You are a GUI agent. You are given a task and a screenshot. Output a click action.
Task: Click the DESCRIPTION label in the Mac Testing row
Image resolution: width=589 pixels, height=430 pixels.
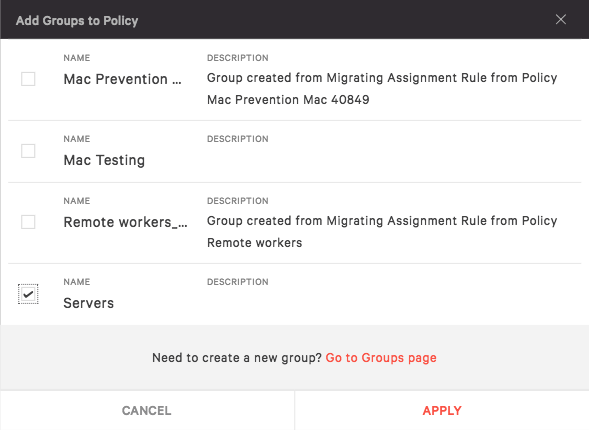click(x=238, y=139)
